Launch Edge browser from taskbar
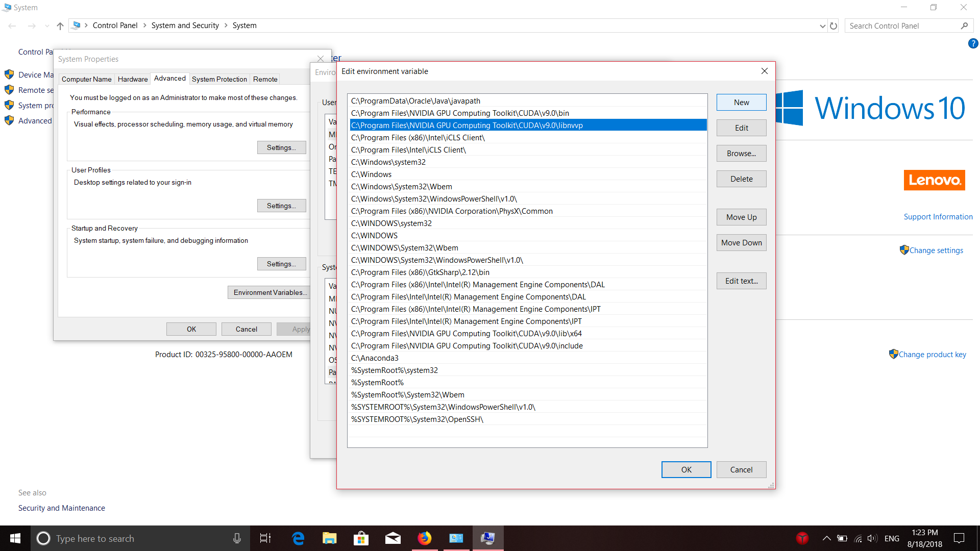The width and height of the screenshot is (980, 551). (x=298, y=538)
